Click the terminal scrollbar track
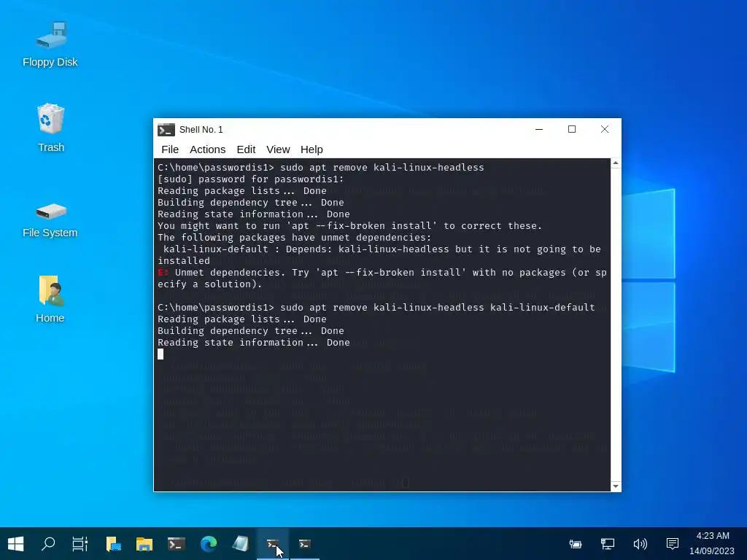747x560 pixels. [x=616, y=324]
